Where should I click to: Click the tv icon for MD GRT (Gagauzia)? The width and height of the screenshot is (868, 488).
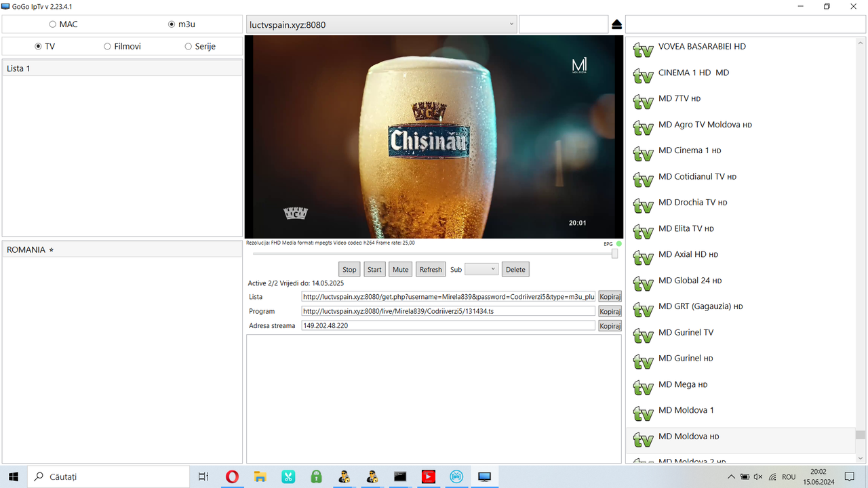[x=643, y=310]
